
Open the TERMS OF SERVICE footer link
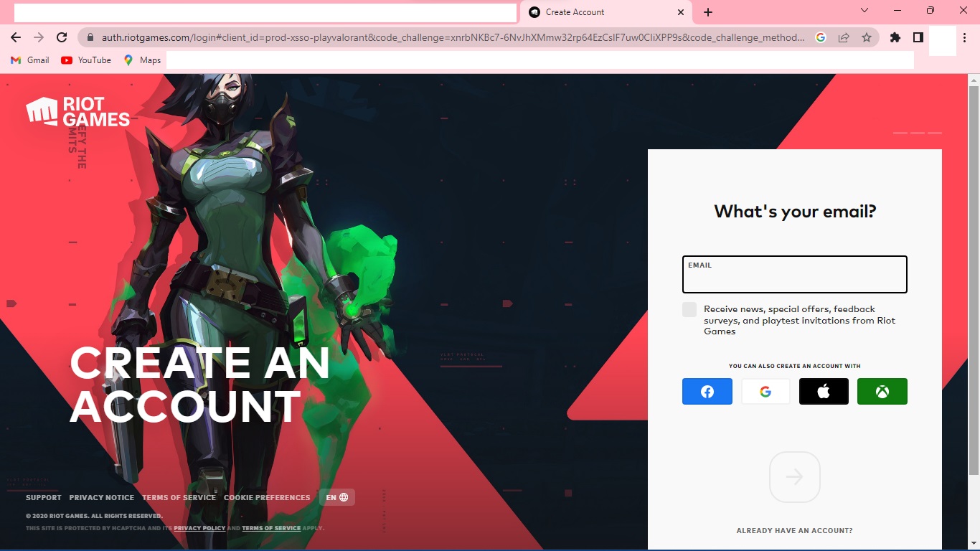179,496
